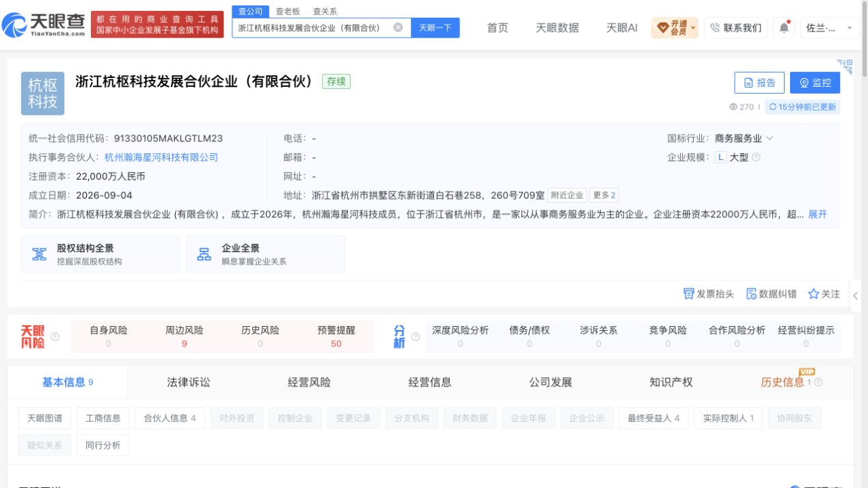This screenshot has width=868, height=488.
Task: Click the 杭枢科技 company logo tile
Action: pos(42,94)
